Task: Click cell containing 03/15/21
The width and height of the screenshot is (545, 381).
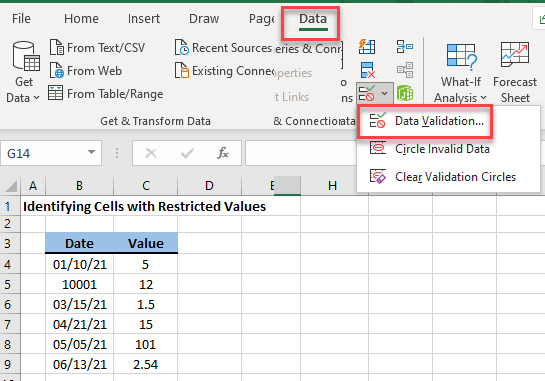Action: pyautogui.click(x=79, y=305)
